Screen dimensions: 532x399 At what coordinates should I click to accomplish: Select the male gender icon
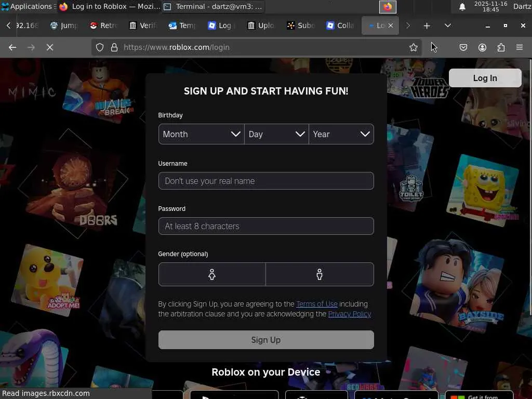(320, 274)
